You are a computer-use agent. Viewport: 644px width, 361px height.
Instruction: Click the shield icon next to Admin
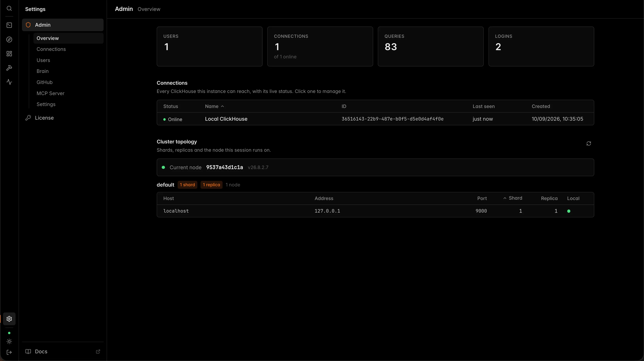point(28,25)
